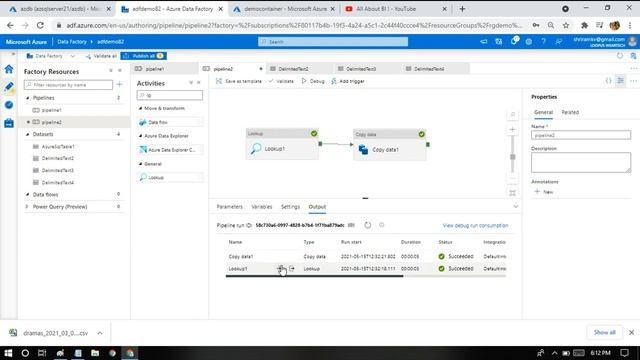Focus the activities search field
640x360 pixels.
(169, 95)
